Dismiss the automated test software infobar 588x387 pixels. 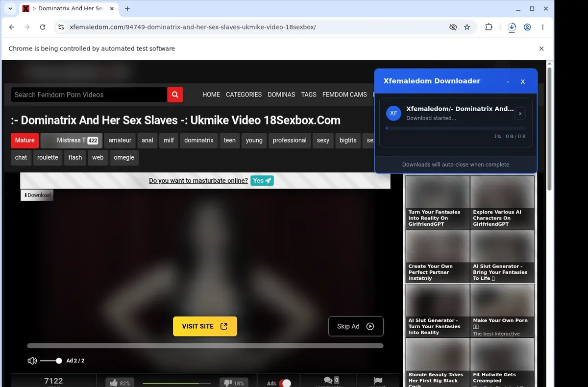541,48
